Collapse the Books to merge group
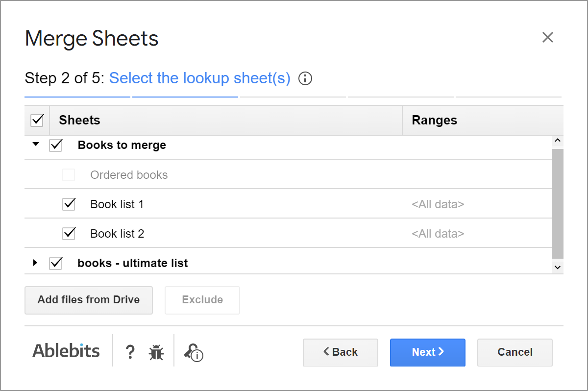The width and height of the screenshot is (588, 391). coord(35,144)
